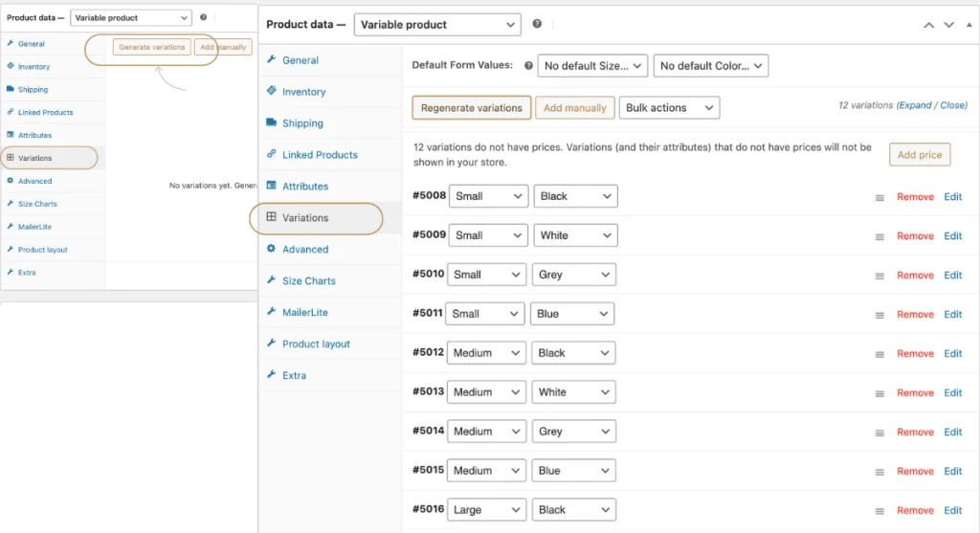Screen dimensions: 980x533
Task: Remove variation #5008
Action: pos(915,197)
